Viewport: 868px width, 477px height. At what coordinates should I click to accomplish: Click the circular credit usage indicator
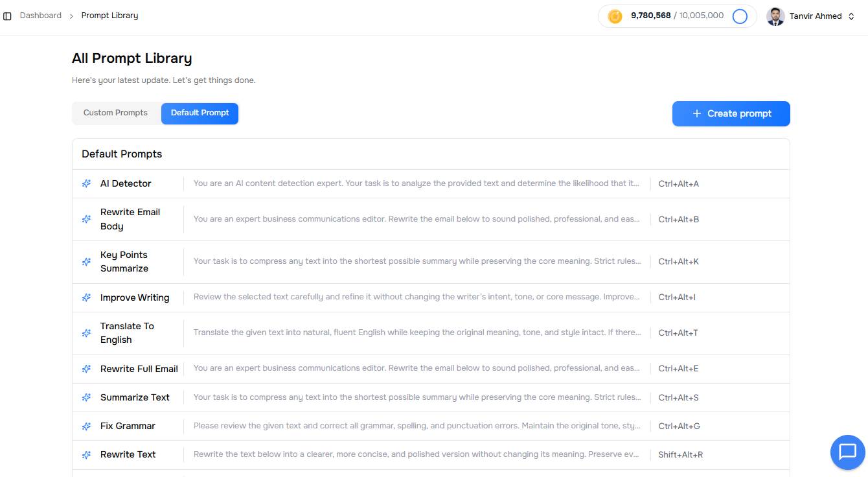coord(740,16)
